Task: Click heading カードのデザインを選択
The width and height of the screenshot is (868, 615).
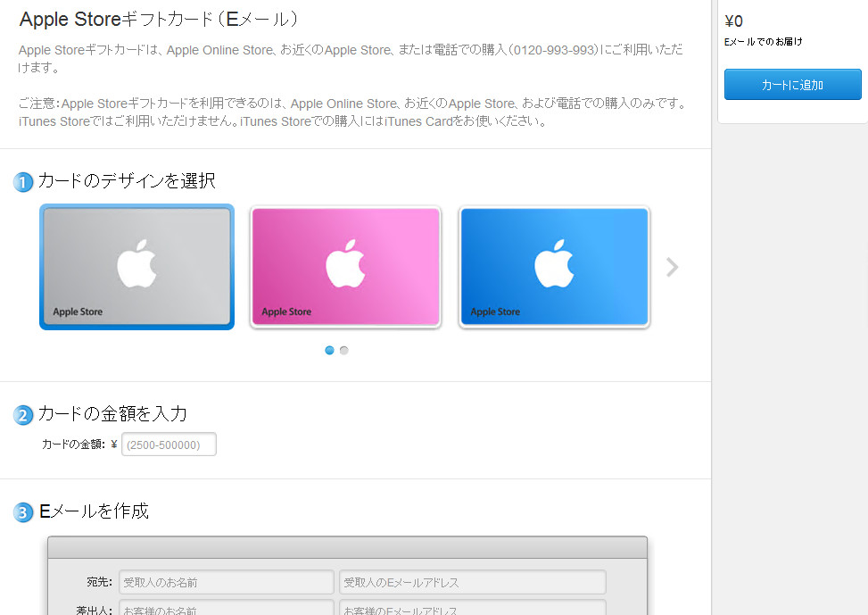Action: click(x=127, y=180)
